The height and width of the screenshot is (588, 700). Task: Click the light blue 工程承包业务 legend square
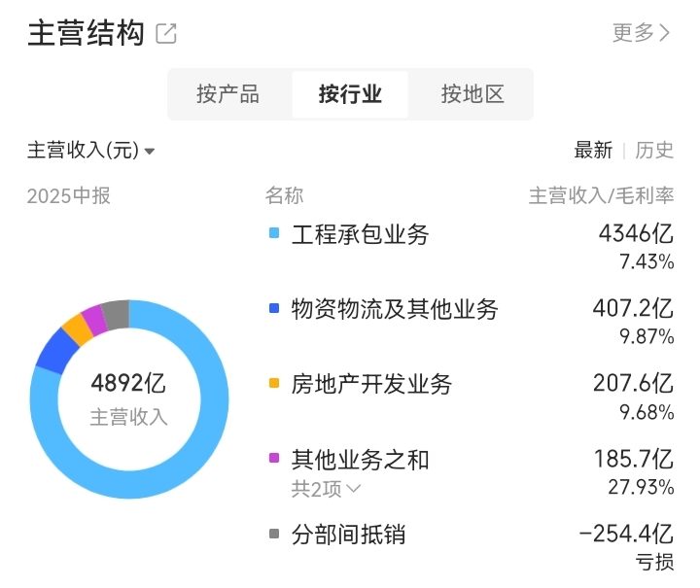(x=274, y=233)
